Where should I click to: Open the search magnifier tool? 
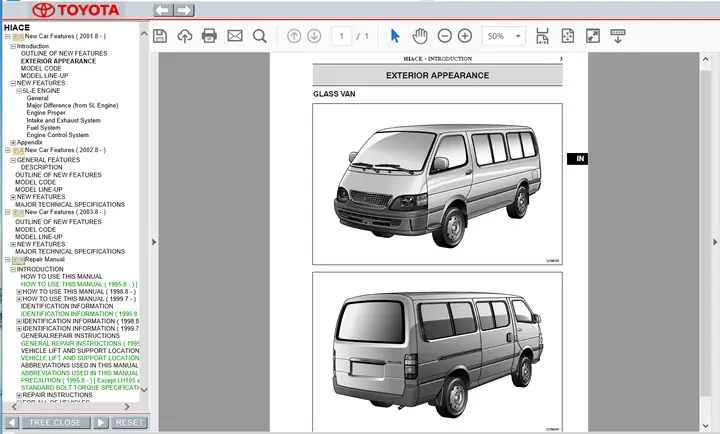point(259,36)
